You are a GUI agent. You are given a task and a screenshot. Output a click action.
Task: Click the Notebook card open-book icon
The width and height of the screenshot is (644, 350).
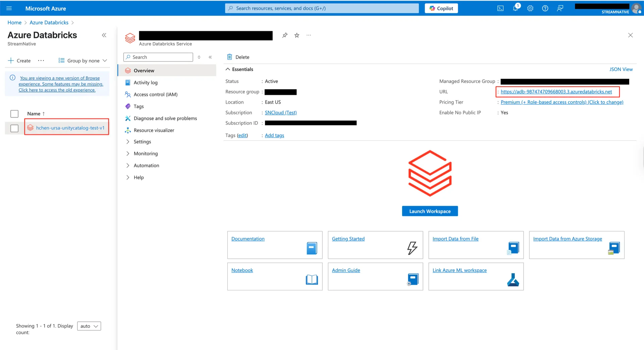coord(312,279)
